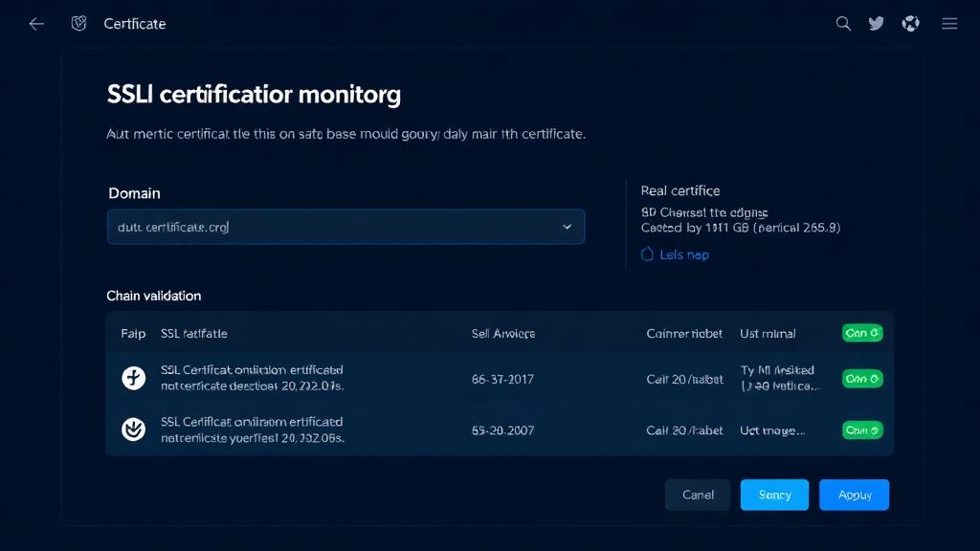Open search using the magnifier icon
This screenshot has width=980, height=551.
point(843,24)
